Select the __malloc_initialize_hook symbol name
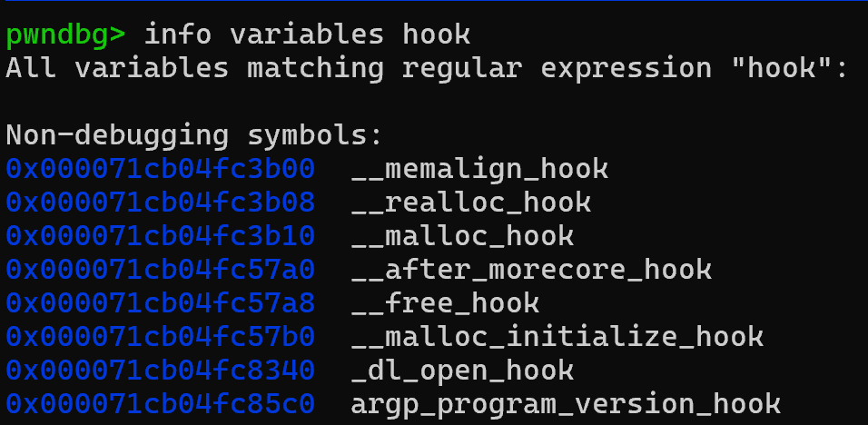This screenshot has width=868, height=425. [x=557, y=337]
